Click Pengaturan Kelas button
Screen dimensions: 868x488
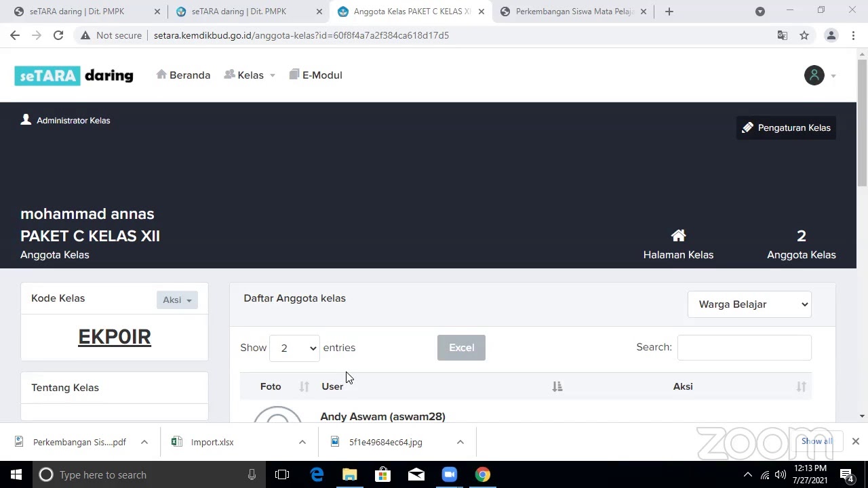click(x=786, y=127)
